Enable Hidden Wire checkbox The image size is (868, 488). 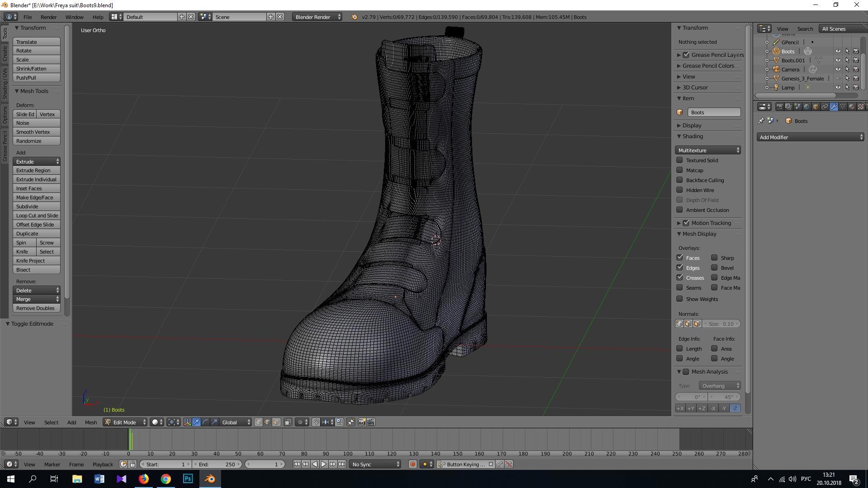[x=679, y=190]
